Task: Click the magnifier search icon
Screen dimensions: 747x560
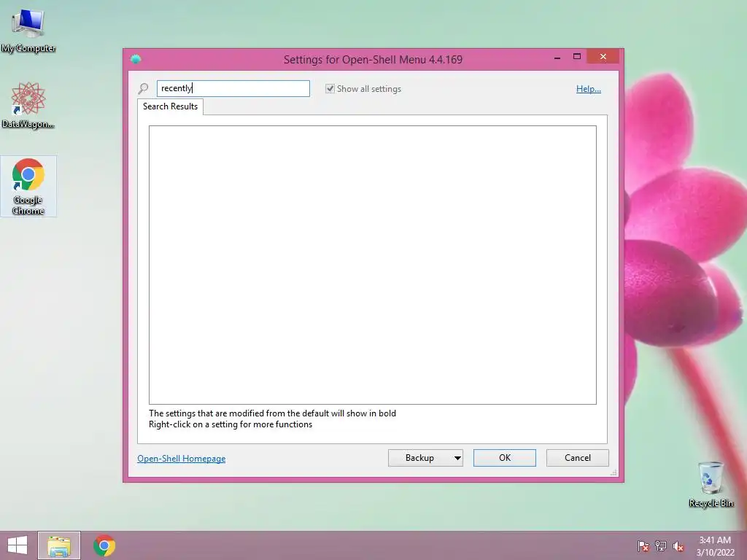Action: [143, 88]
